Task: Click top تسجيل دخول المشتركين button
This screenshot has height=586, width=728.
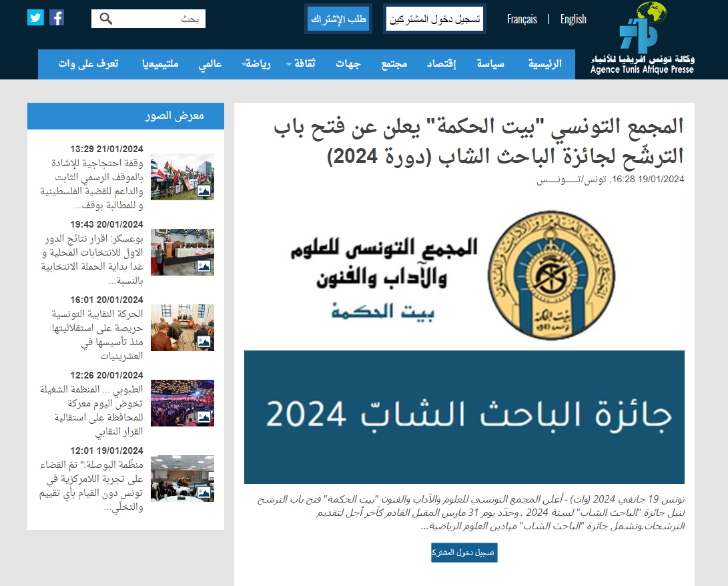Action: click(x=435, y=19)
